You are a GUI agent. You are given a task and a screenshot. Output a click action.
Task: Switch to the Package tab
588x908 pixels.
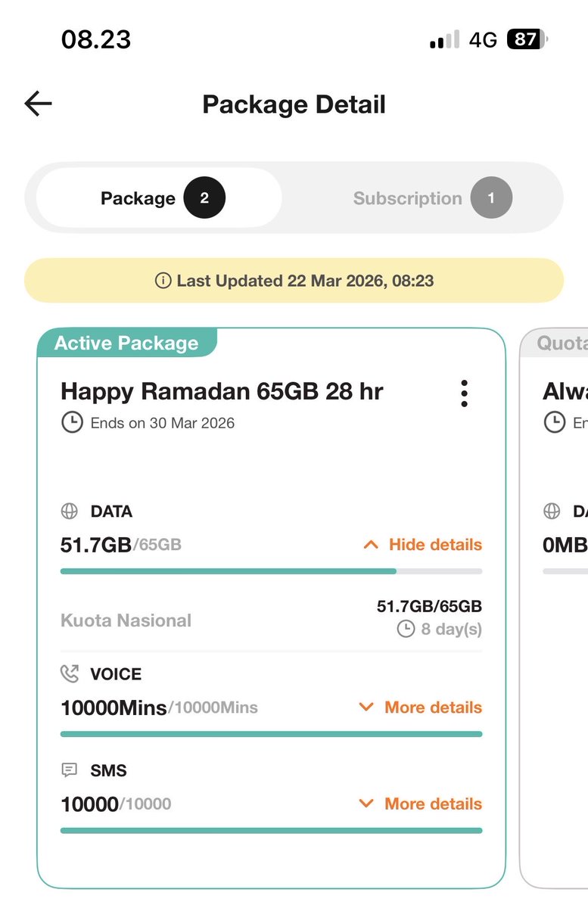pyautogui.click(x=159, y=198)
